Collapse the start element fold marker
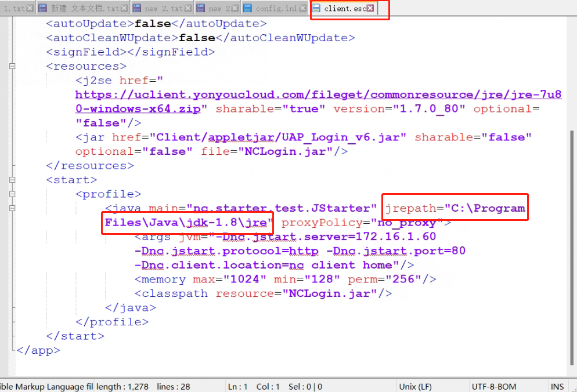This screenshot has width=577, height=392. (12, 180)
